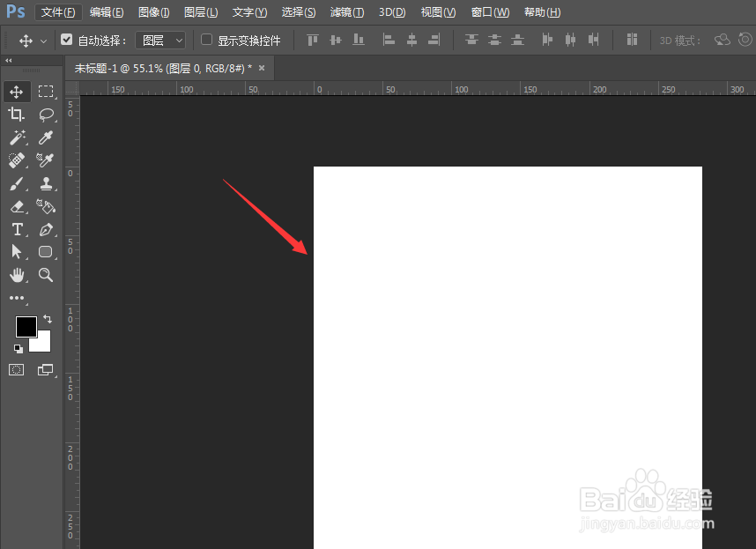Image resolution: width=756 pixels, height=549 pixels.
Task: Open the 图层(L) menu
Action: [x=201, y=12]
